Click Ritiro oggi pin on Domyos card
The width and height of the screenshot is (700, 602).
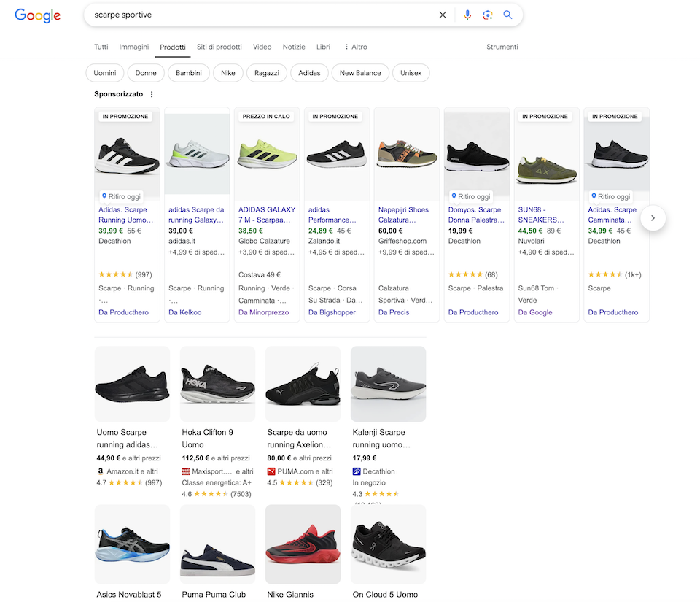point(454,196)
